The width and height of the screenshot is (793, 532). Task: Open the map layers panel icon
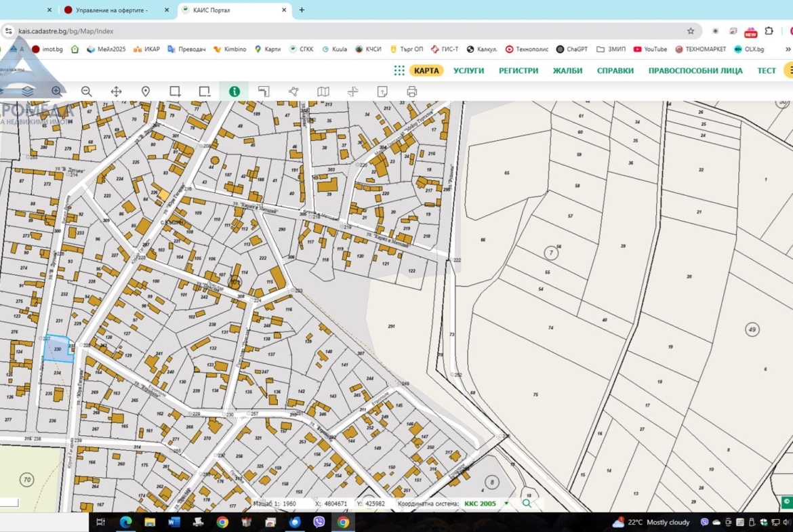tap(27, 91)
